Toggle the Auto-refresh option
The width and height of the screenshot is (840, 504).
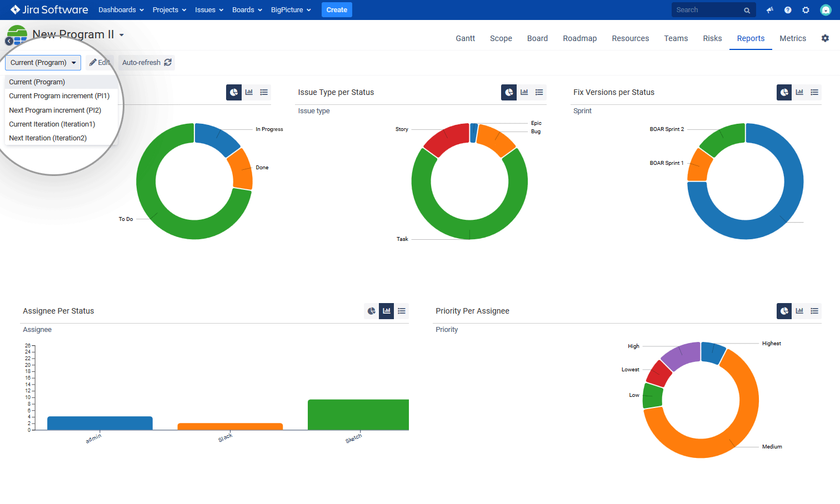[147, 63]
